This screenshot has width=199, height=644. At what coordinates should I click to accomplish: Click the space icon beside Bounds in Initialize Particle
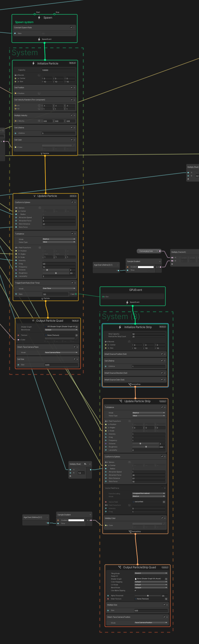[39, 75]
